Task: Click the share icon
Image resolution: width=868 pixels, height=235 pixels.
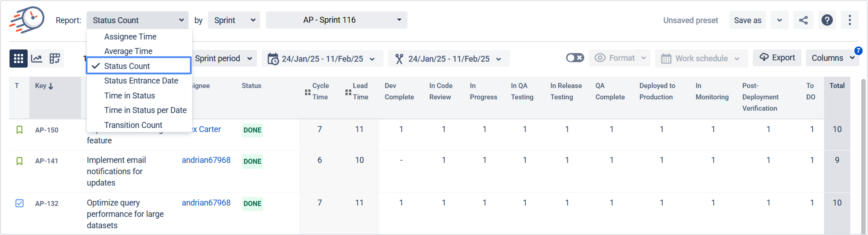Action: (803, 20)
